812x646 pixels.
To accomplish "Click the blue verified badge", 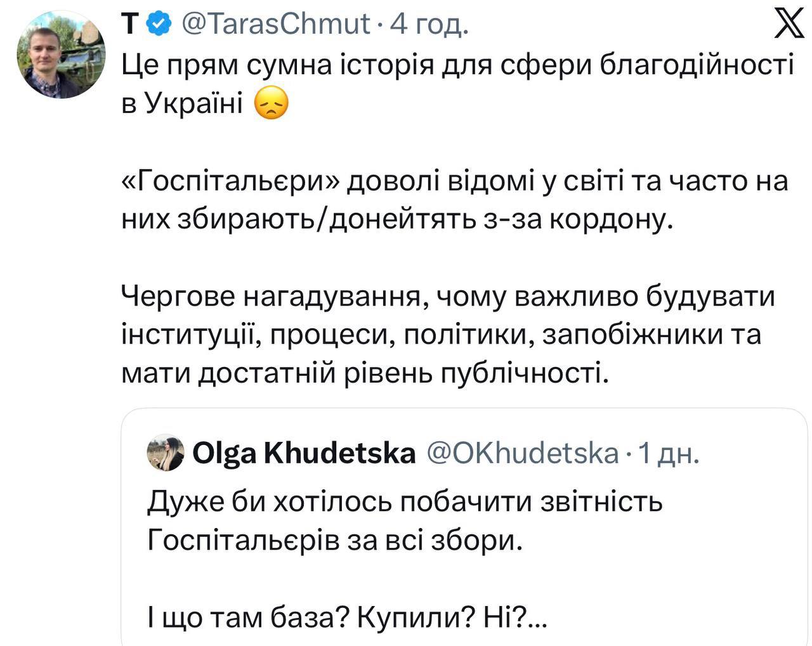I will coord(159,25).
